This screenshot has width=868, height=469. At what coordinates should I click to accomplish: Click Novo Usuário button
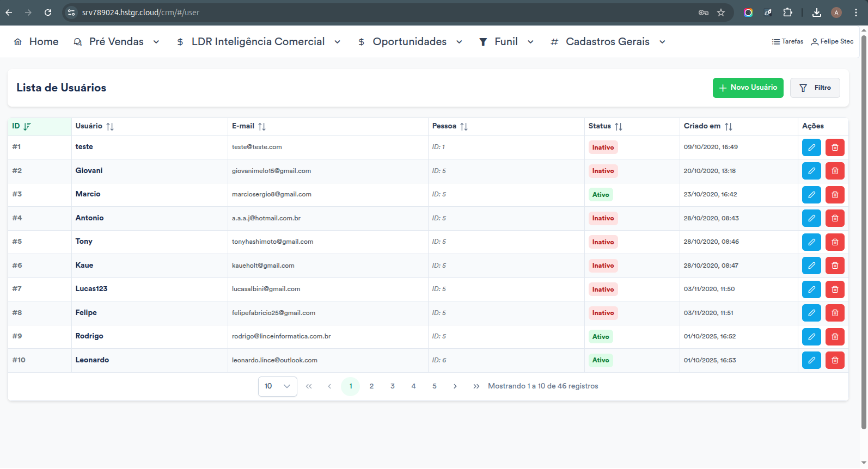[748, 88]
